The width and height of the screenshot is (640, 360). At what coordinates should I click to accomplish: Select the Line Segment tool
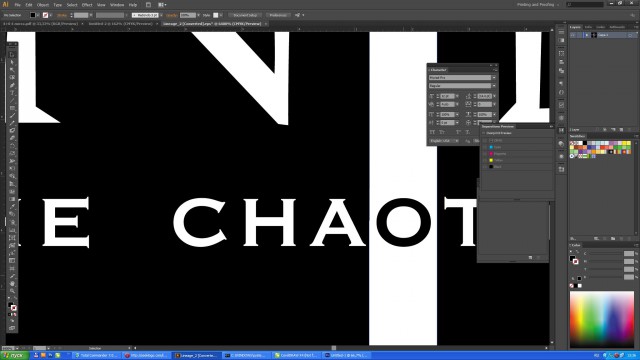click(x=12, y=100)
